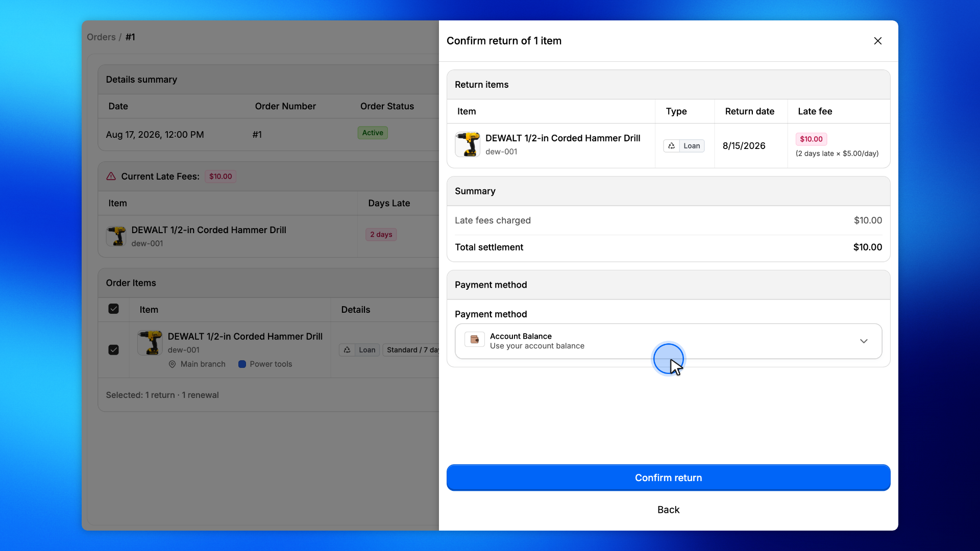Toggle the select-all checkbox in Order Items header
This screenshot has height=551, width=980.
click(113, 309)
